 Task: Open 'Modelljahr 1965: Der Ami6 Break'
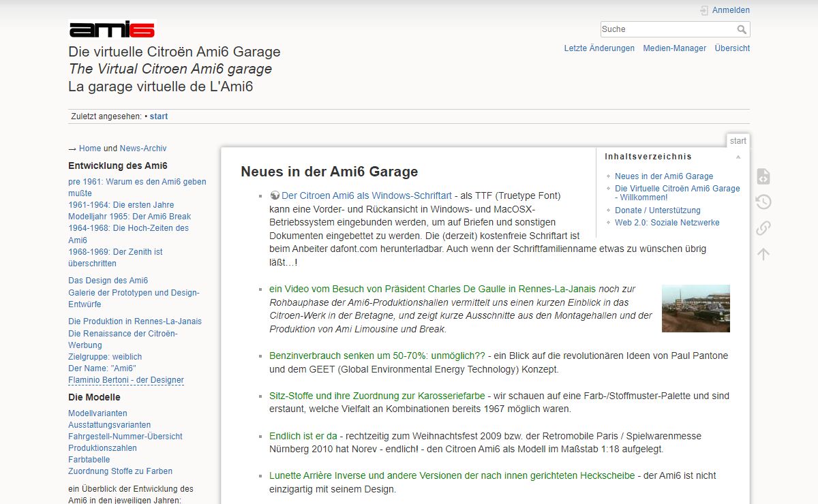130,217
